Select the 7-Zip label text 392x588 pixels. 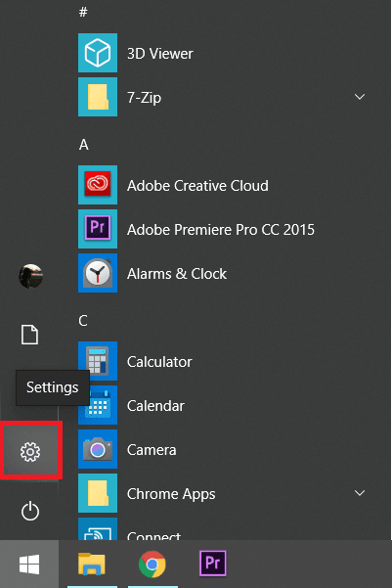click(145, 98)
